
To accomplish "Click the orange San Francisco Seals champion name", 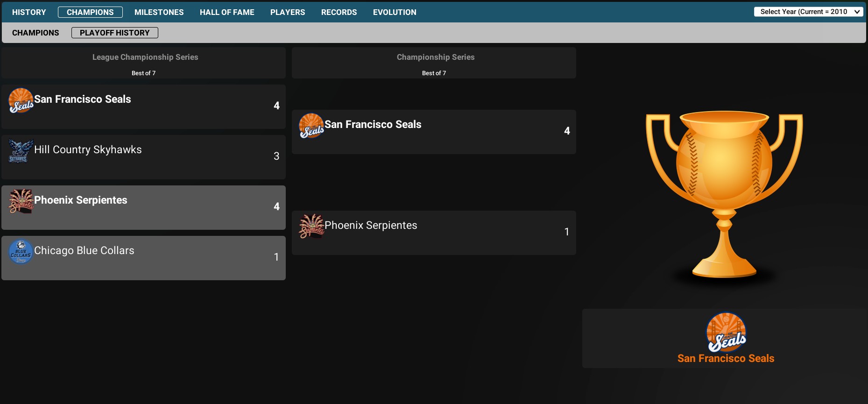I will point(726,358).
